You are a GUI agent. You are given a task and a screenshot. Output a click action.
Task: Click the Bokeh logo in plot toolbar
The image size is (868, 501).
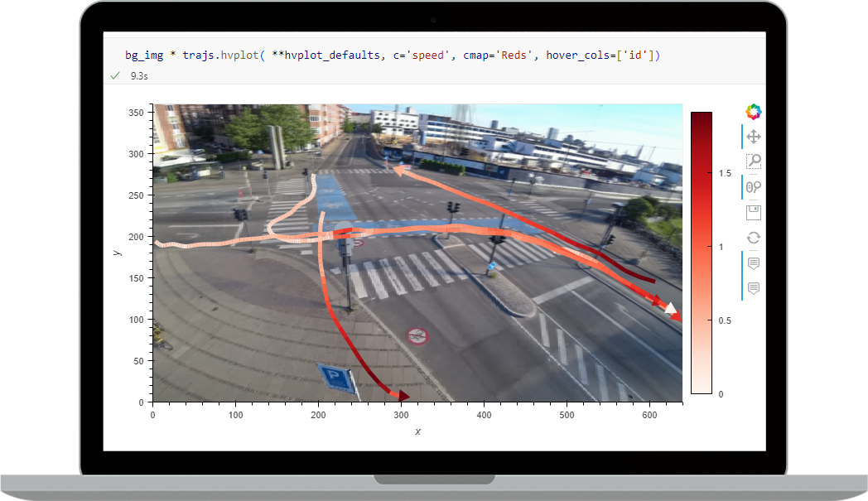coord(753,112)
